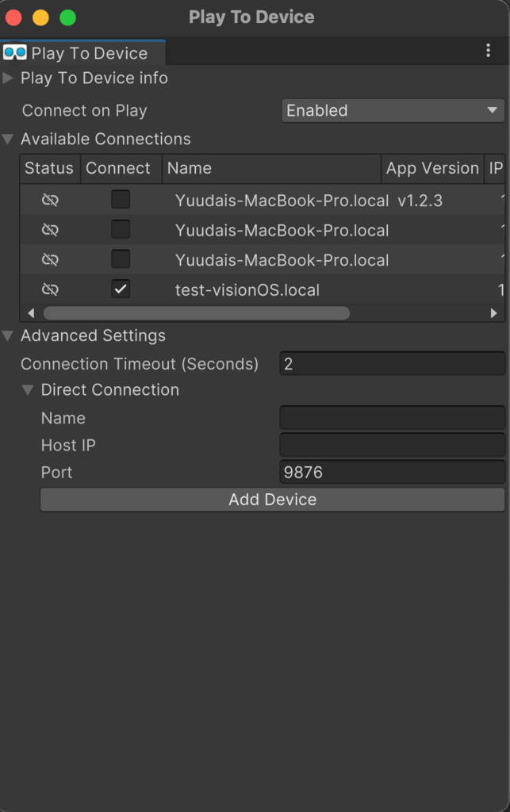Click the horizontal scrollbar right arrow
Image resolution: width=510 pixels, height=812 pixels.
493,312
